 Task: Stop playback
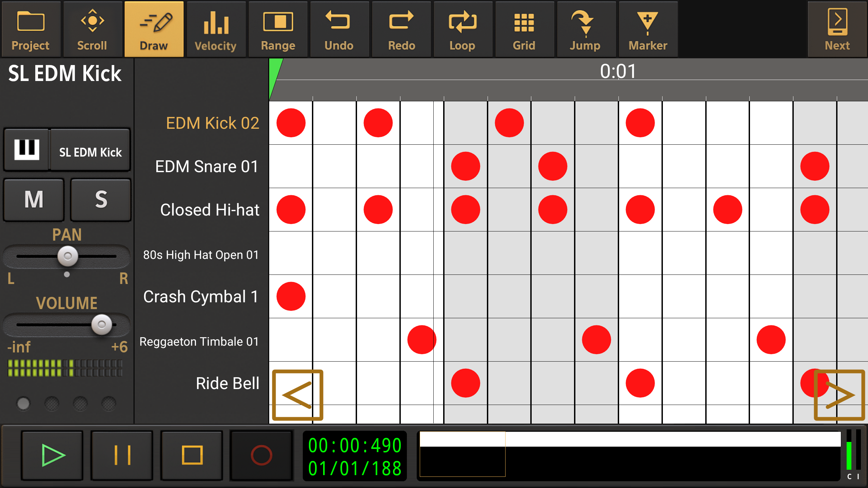click(x=192, y=455)
